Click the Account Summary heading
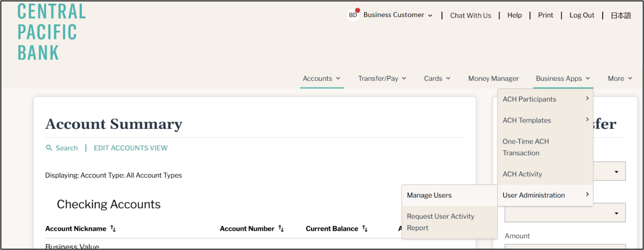Image resolution: width=644 pixels, height=250 pixels. (114, 124)
